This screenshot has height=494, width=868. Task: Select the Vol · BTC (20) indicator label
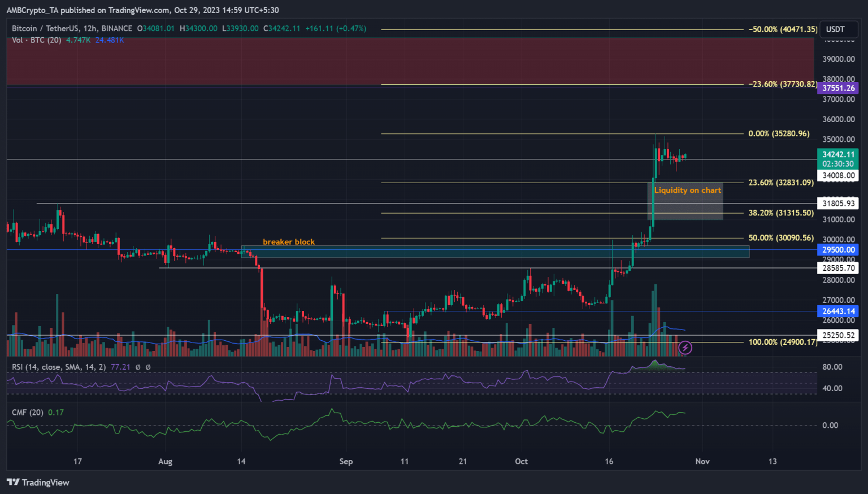tap(37, 40)
